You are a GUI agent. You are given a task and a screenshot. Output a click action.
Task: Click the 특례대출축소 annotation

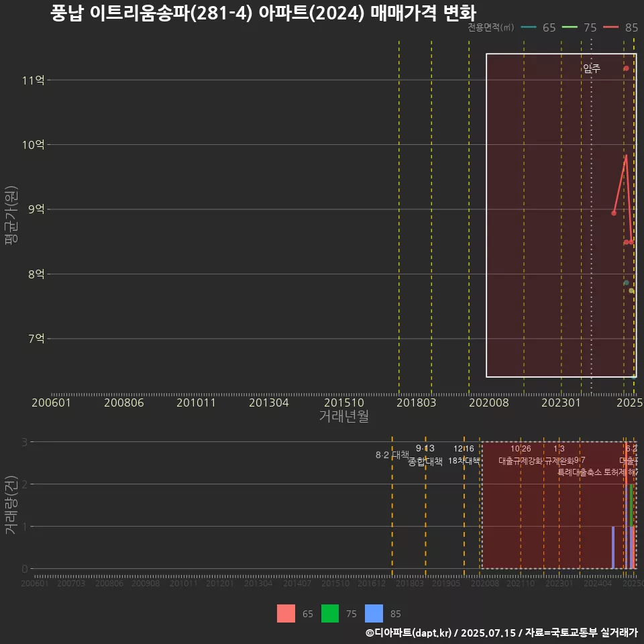(x=580, y=472)
